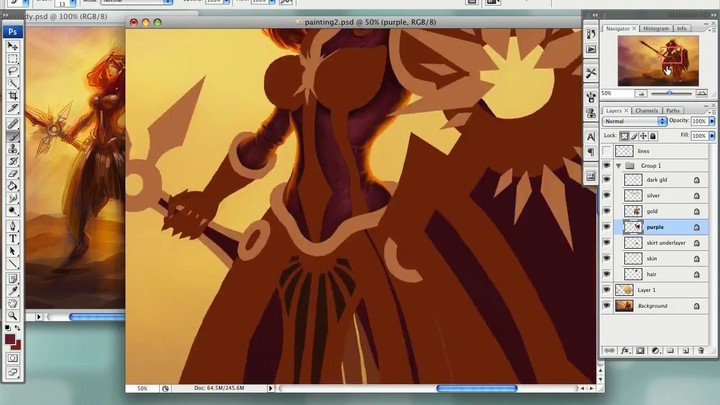This screenshot has height=405, width=720.
Task: Select the Clone Stamp tool
Action: coord(12,148)
